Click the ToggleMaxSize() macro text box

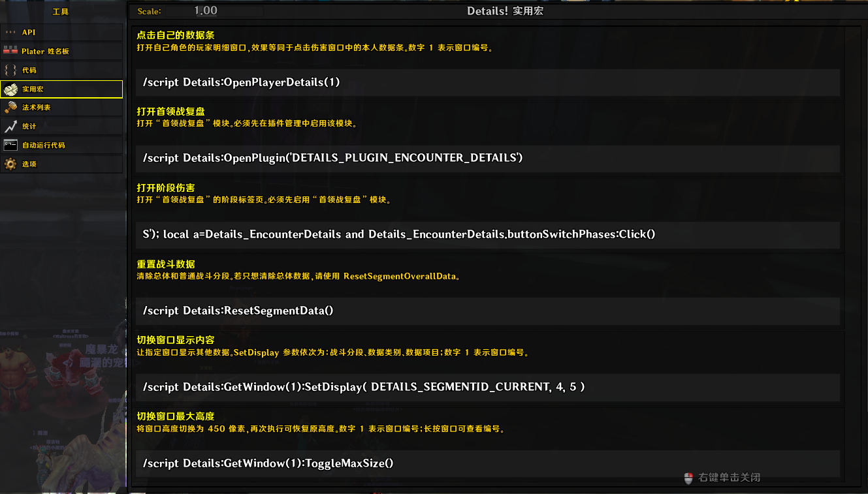(487, 464)
